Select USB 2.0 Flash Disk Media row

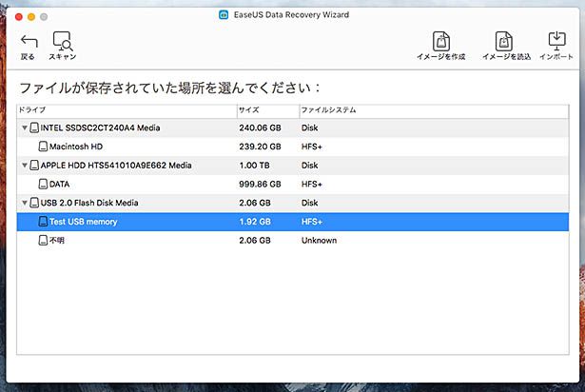pos(293,203)
